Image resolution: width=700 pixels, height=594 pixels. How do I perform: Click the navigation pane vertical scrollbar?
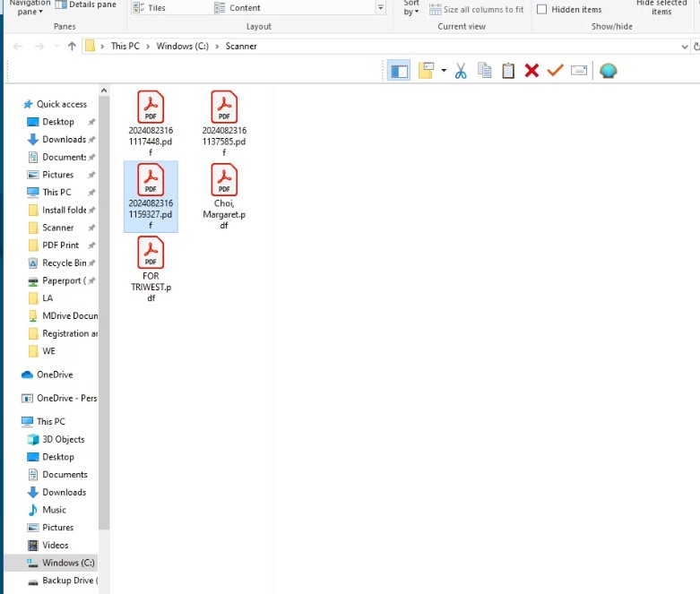pos(104,313)
